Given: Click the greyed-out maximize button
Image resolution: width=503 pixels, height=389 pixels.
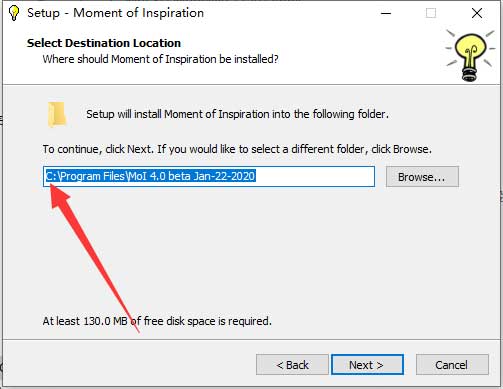Looking at the screenshot, I should 431,13.
